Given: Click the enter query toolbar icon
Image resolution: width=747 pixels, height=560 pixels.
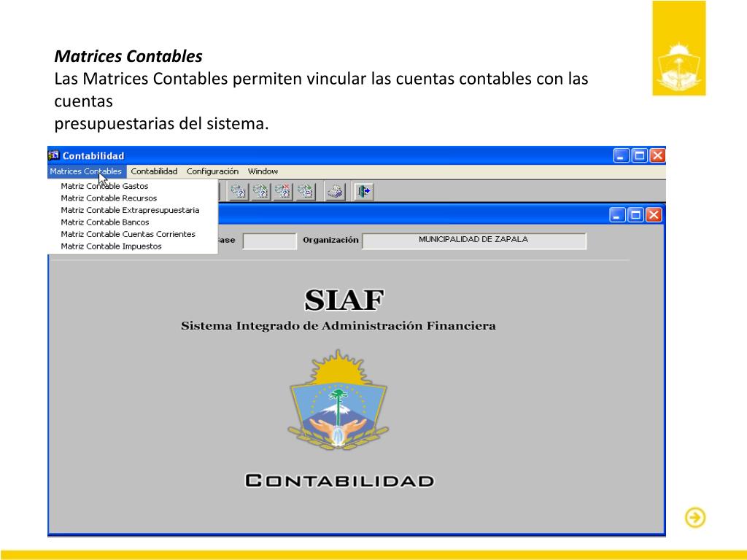Looking at the screenshot, I should (x=239, y=192).
